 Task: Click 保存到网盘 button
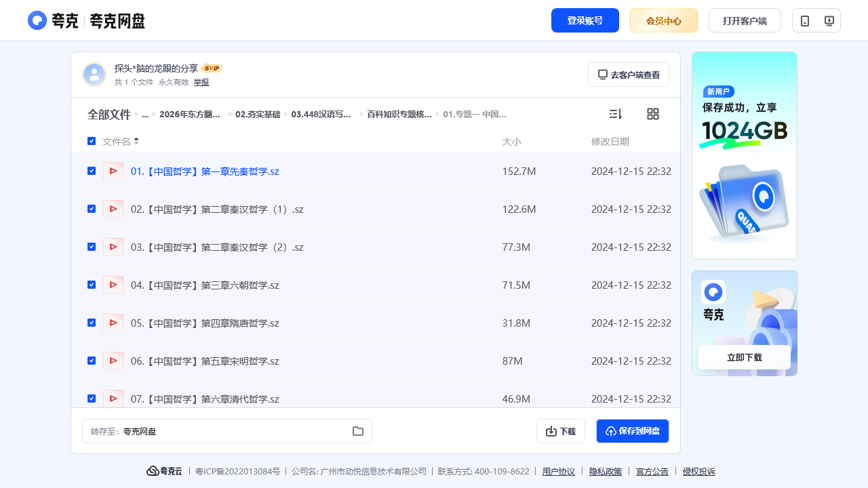(x=633, y=431)
